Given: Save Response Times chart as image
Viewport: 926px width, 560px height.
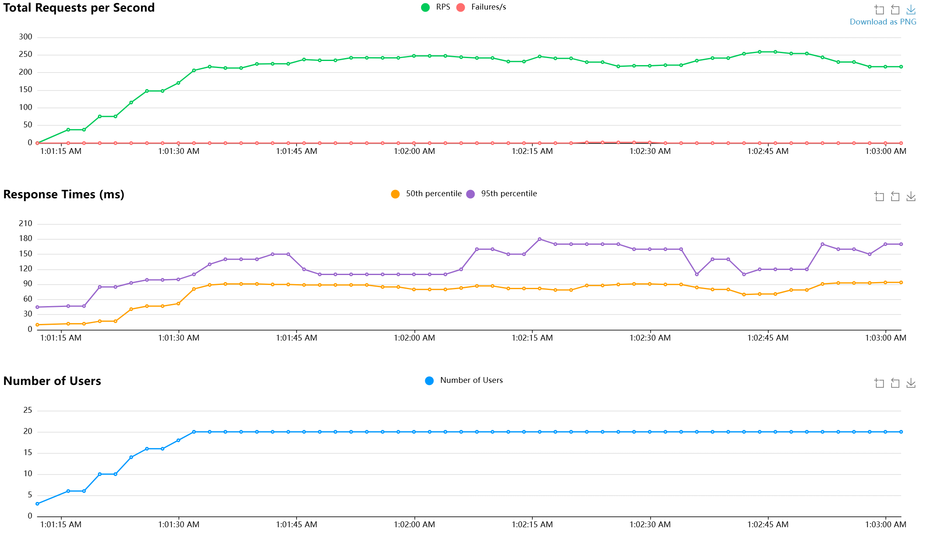Looking at the screenshot, I should tap(911, 196).
